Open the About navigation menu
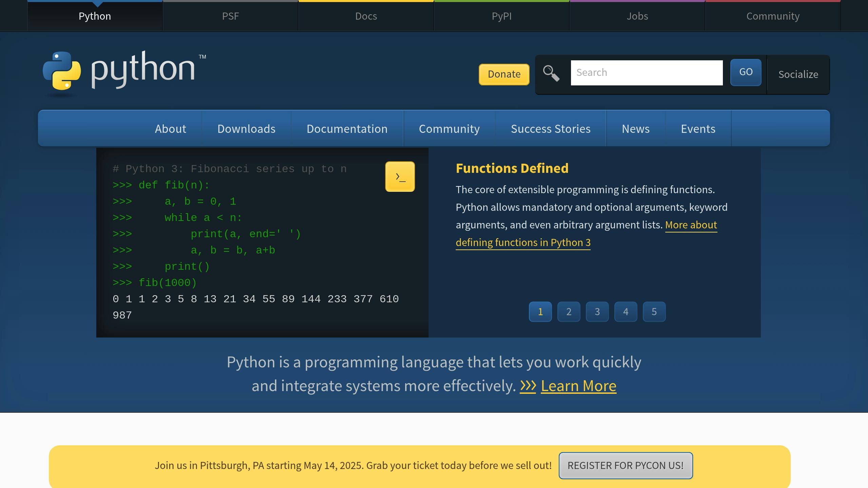The width and height of the screenshot is (868, 488). [x=171, y=129]
